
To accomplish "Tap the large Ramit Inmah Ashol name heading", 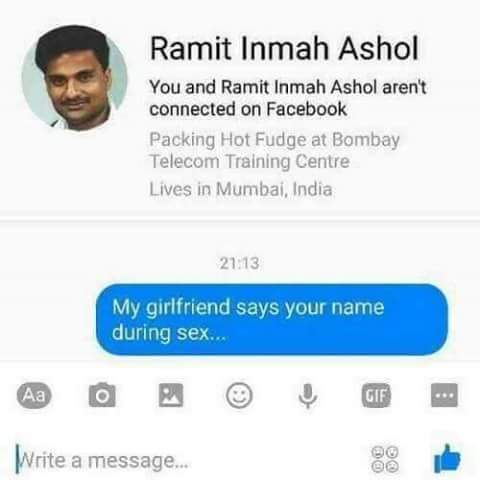I will [284, 48].
